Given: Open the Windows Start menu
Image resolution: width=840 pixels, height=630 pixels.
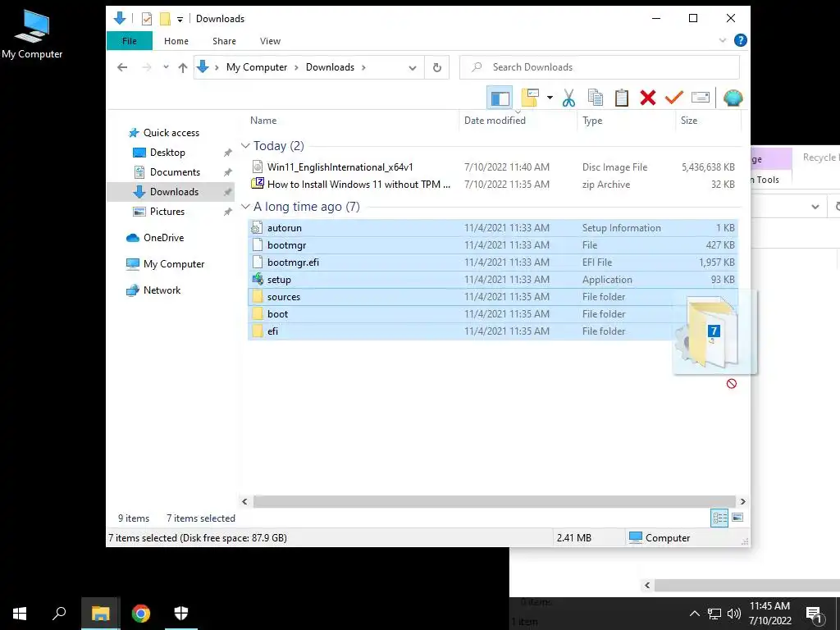Looking at the screenshot, I should point(20,614).
